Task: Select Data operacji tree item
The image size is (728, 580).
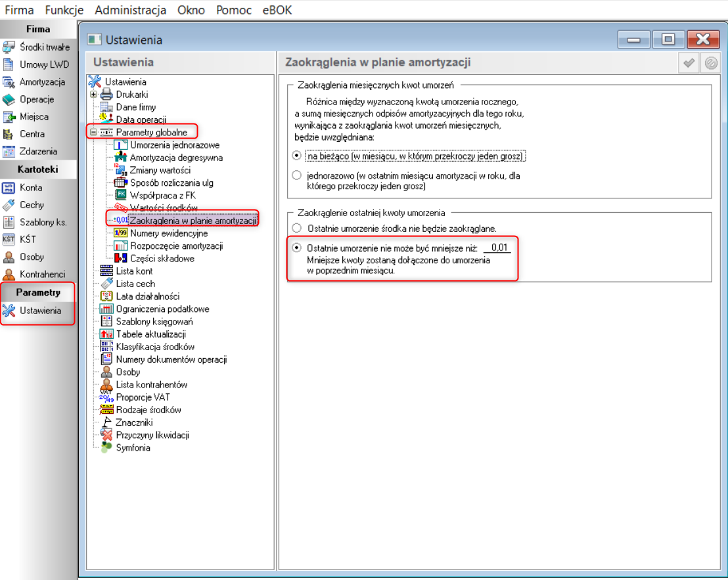Action: [141, 120]
